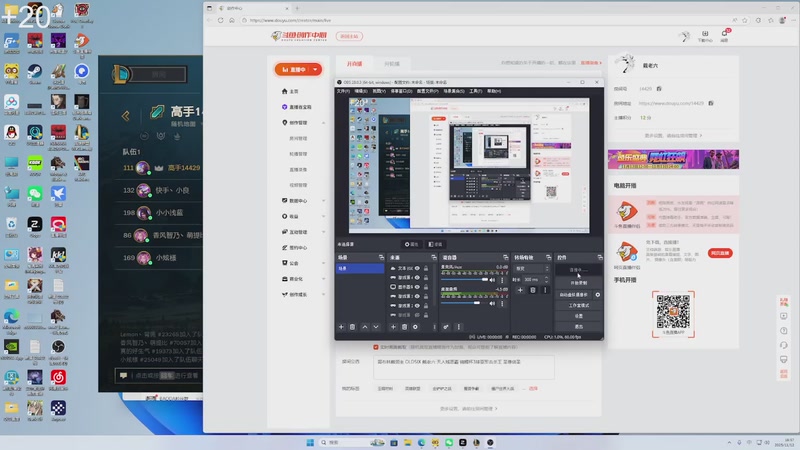Screen dimensions: 800x450
Task: Open 桌面音频 three-dot options in OBS mixer
Action: tap(502, 303)
